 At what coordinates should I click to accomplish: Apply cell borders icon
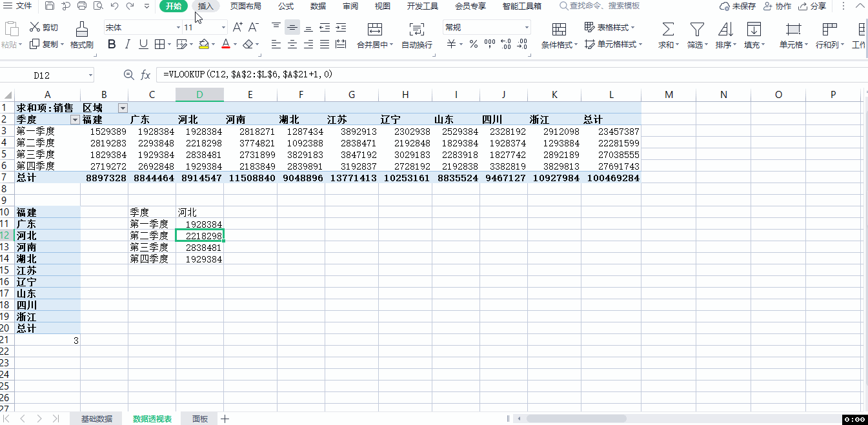(159, 44)
